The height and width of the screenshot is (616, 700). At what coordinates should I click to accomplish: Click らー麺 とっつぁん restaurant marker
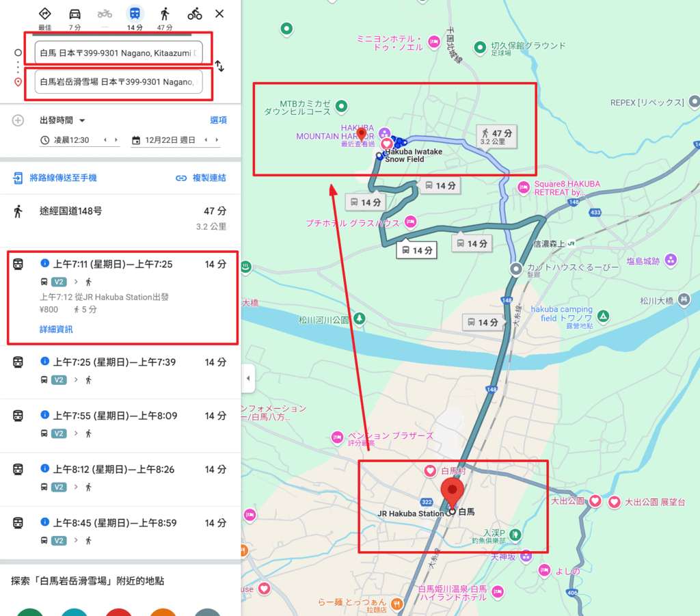[x=396, y=604]
